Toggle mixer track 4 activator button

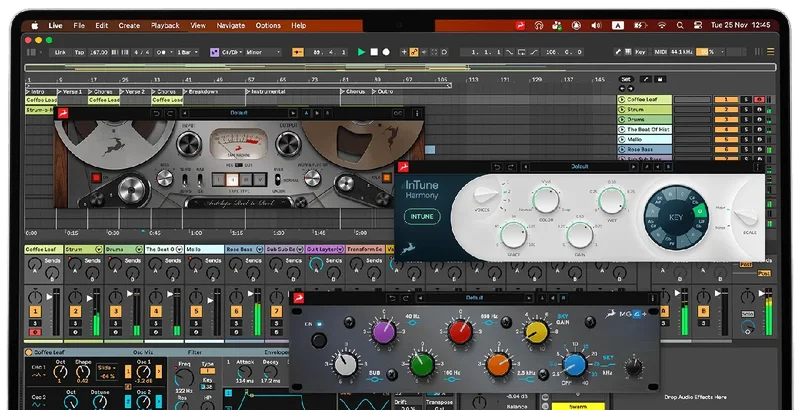click(156, 312)
